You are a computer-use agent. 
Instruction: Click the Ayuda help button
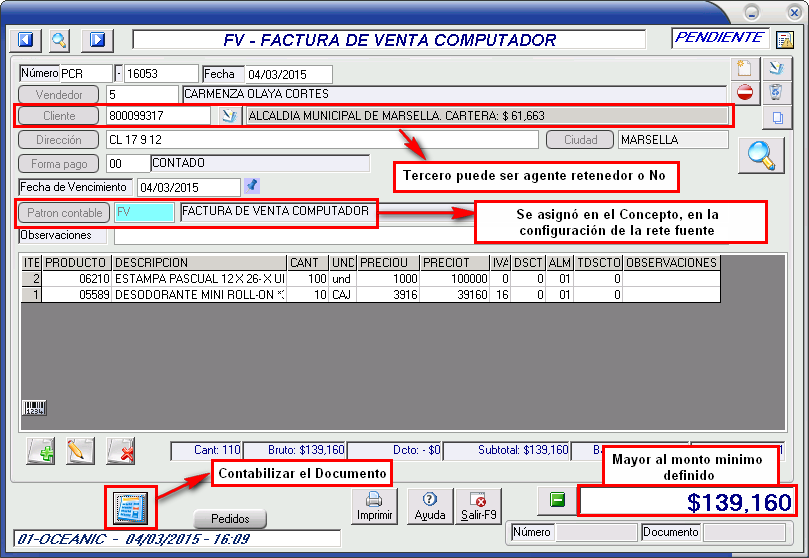(429, 506)
